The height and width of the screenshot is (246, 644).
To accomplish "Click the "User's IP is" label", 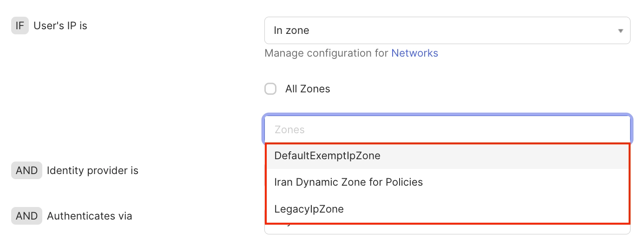I will click(60, 26).
